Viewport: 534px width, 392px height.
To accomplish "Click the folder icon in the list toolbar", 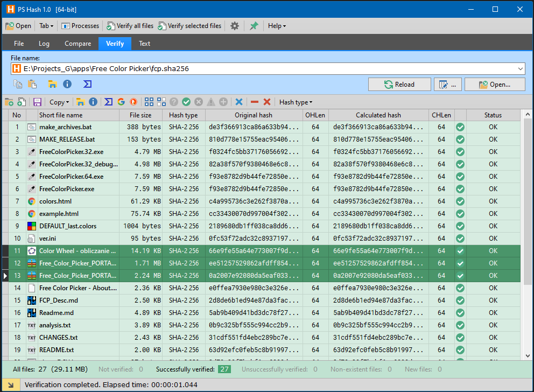I will tap(80, 102).
